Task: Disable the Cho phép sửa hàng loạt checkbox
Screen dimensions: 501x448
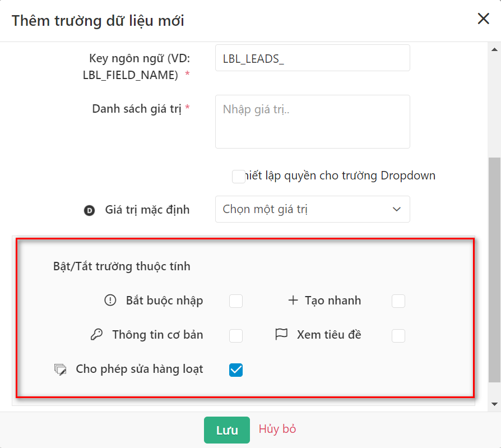Action: [236, 370]
